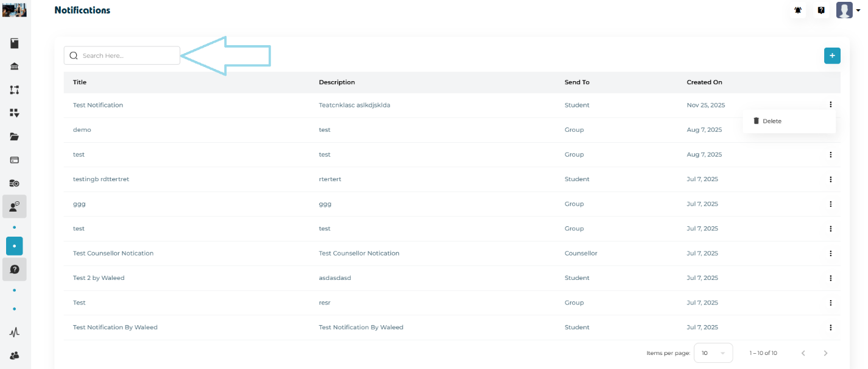The width and height of the screenshot is (868, 369).
Task: Open three-dot menu for 'ggg' row
Action: tap(830, 204)
